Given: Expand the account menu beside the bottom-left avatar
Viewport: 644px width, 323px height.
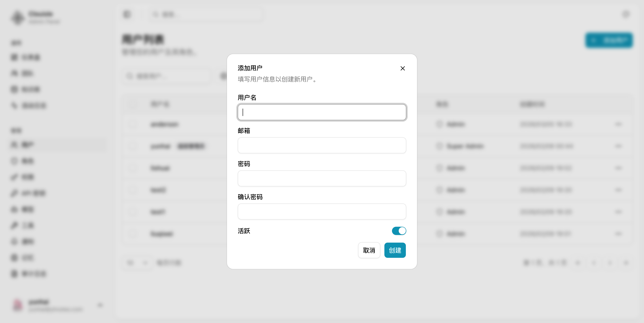Looking at the screenshot, I should pyautogui.click(x=100, y=305).
